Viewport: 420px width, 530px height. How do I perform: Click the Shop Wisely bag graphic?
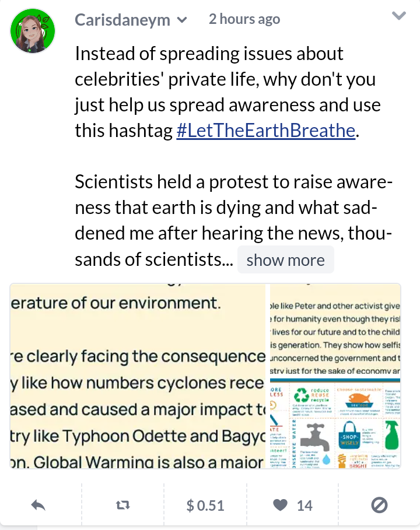point(349,435)
